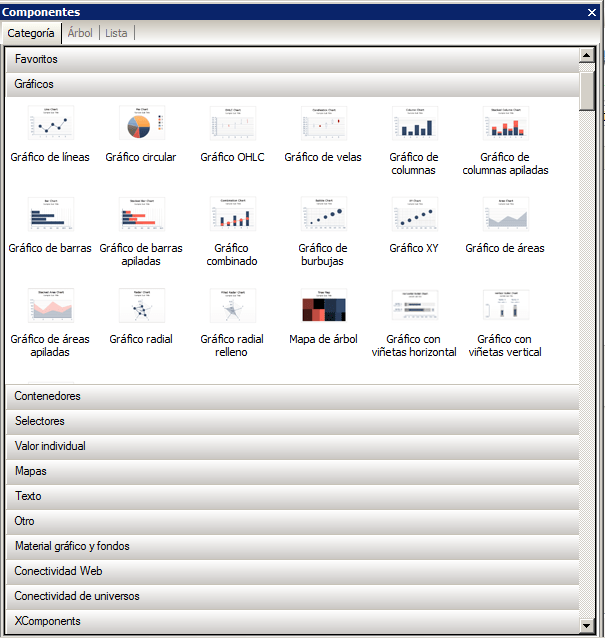Open the Mapas category section
Viewport: 606px width, 639px height.
click(x=292, y=471)
